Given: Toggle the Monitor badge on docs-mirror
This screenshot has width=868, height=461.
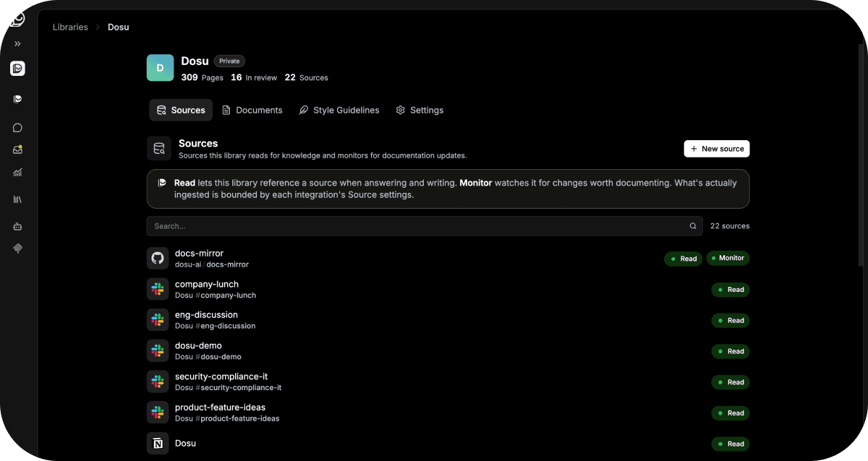Looking at the screenshot, I should coord(728,258).
